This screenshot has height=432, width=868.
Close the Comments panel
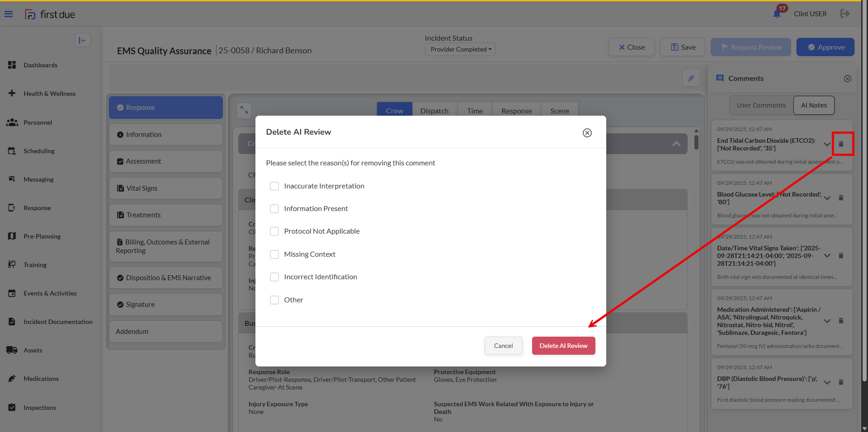coord(847,79)
